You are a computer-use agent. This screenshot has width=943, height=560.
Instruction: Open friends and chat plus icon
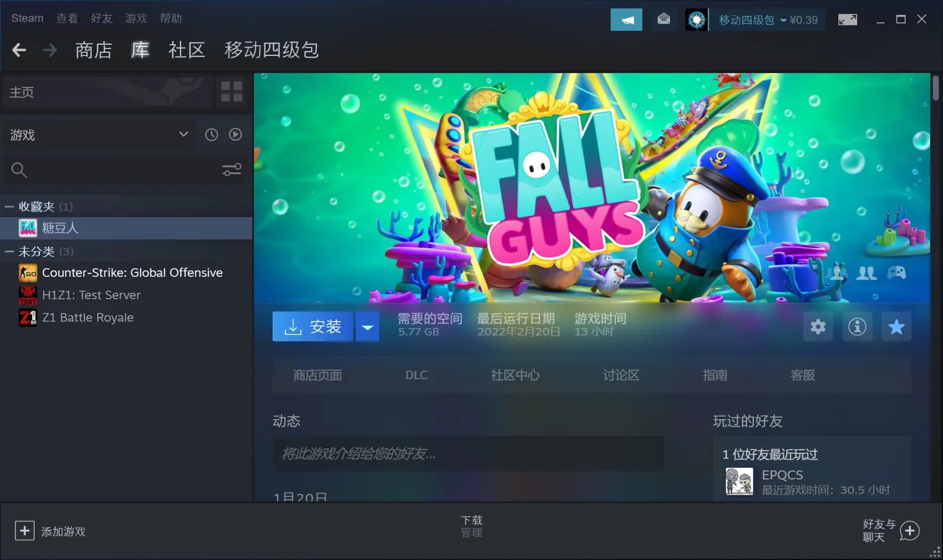pyautogui.click(x=910, y=531)
